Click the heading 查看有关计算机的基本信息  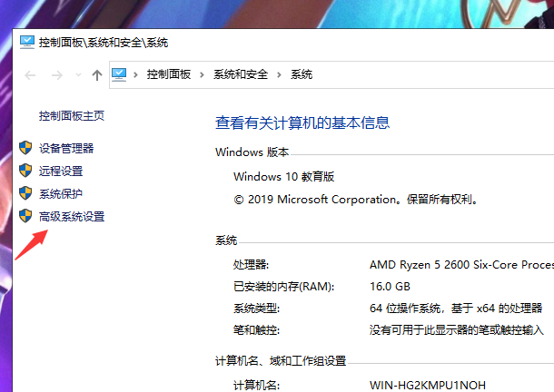click(302, 122)
